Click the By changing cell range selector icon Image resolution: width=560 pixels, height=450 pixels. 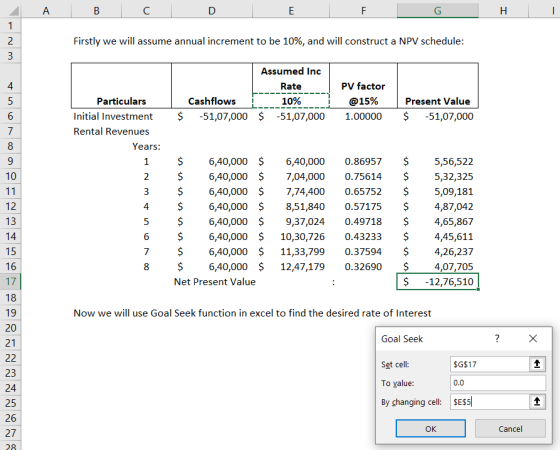click(x=537, y=402)
